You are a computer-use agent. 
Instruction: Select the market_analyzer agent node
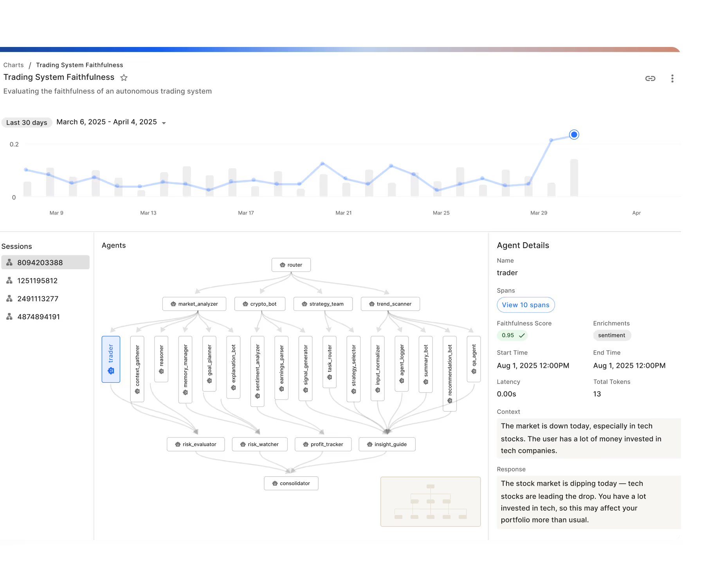coord(194,304)
